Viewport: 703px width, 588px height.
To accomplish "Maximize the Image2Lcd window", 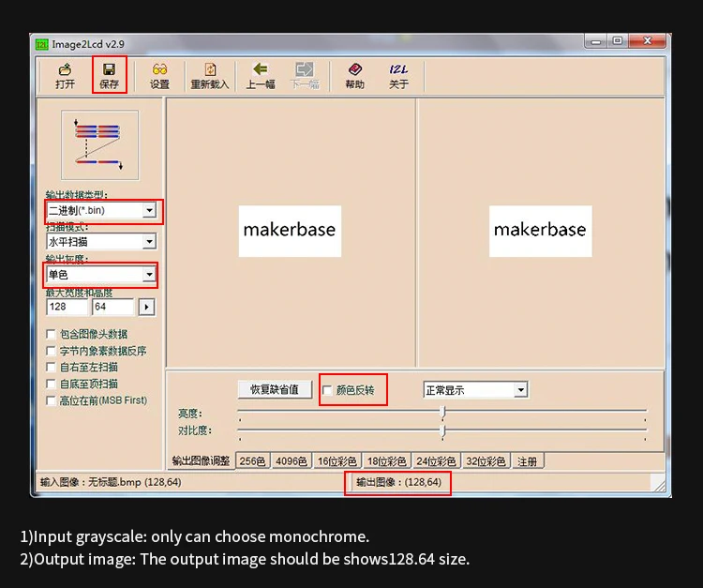I will click(618, 41).
